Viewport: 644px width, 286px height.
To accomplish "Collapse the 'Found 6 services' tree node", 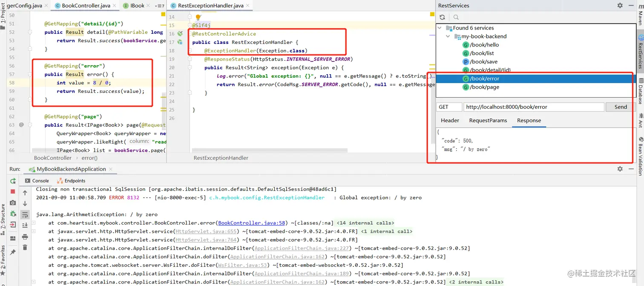I will (440, 28).
